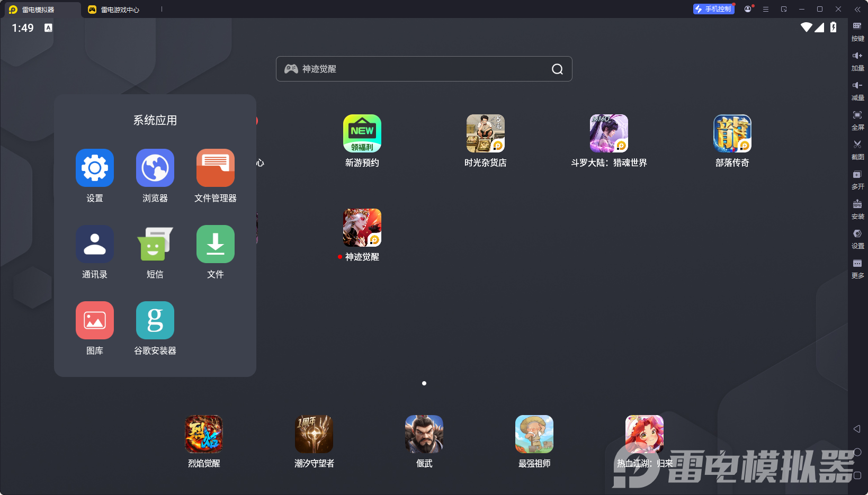The image size is (868, 495).
Task: Launch 最强祖师 from the dock
Action: point(534,434)
